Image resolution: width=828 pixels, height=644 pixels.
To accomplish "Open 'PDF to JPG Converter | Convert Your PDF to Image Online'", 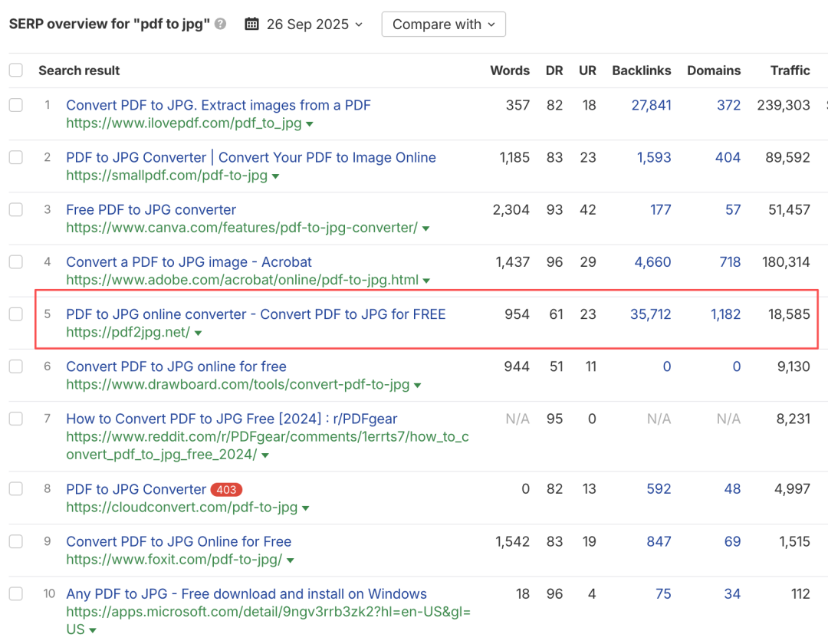I will (251, 157).
